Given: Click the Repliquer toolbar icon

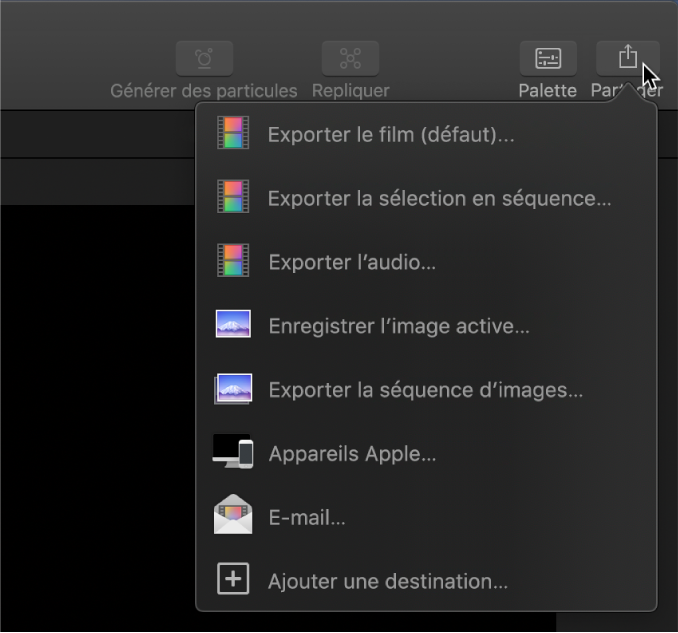Looking at the screenshot, I should (x=350, y=59).
